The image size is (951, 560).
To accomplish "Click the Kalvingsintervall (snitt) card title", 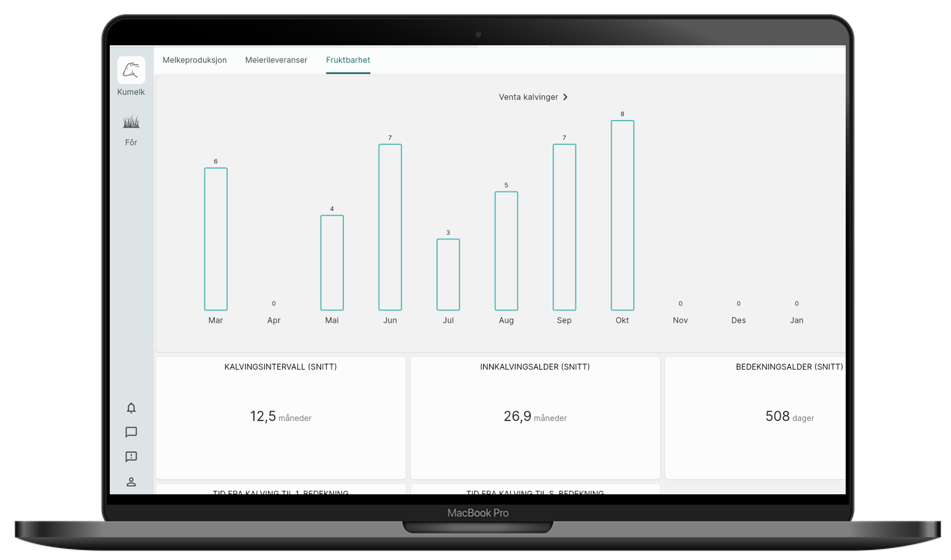I will pos(281,367).
